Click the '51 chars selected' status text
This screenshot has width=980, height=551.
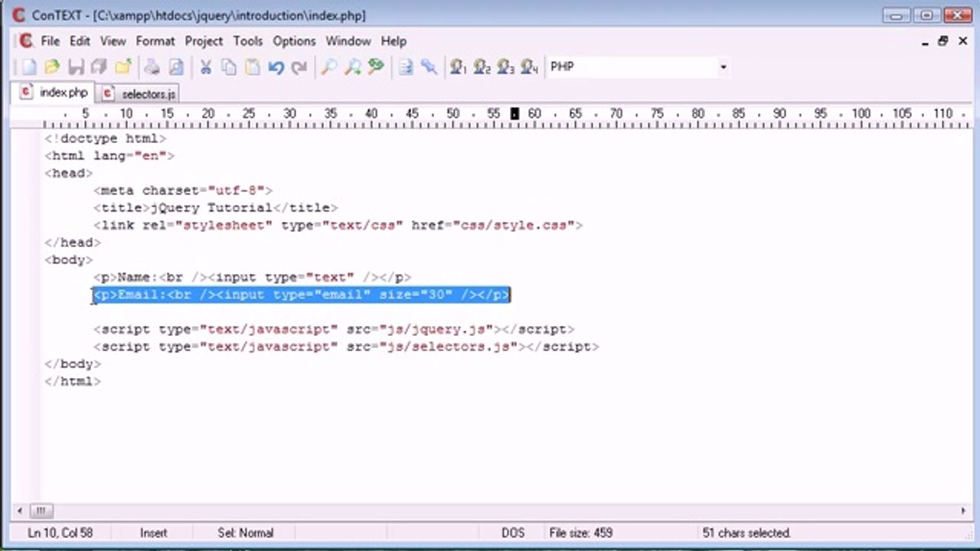point(746,533)
